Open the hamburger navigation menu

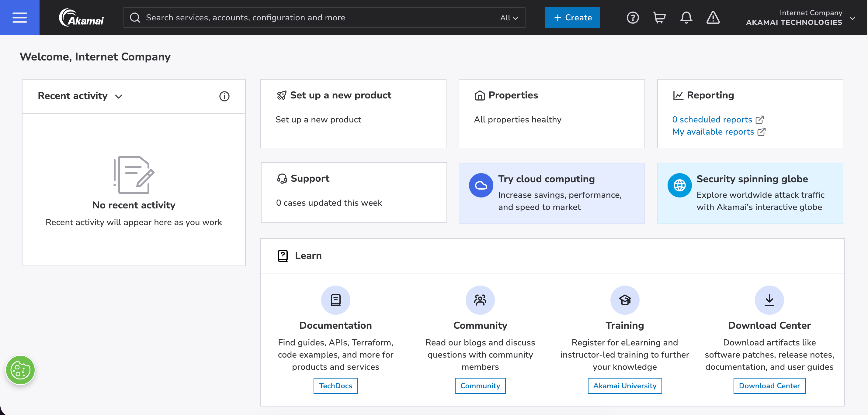[19, 18]
